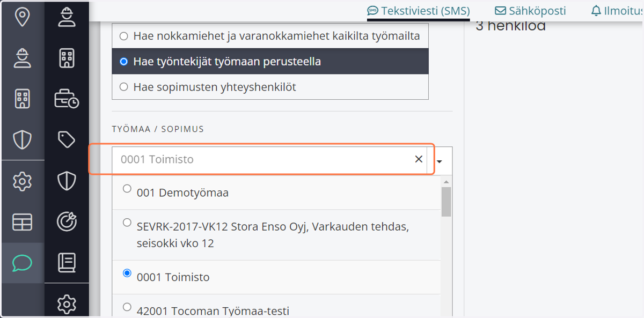
Task: Click the worker icon in the first sidebar
Action: pos(22,58)
